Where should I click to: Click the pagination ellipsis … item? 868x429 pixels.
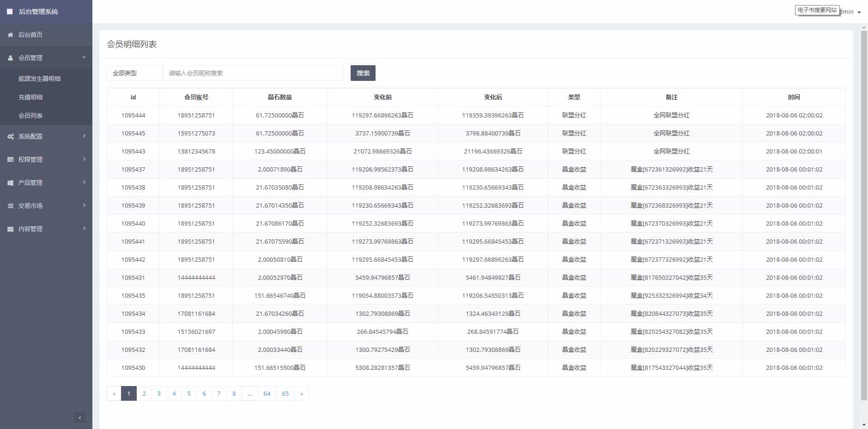point(249,393)
